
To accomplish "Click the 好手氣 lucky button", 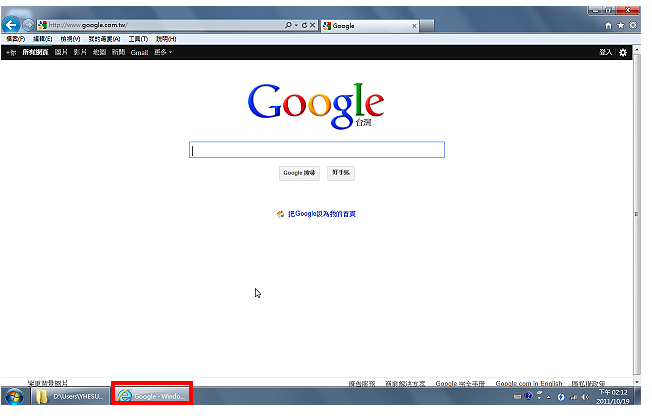I will [341, 173].
